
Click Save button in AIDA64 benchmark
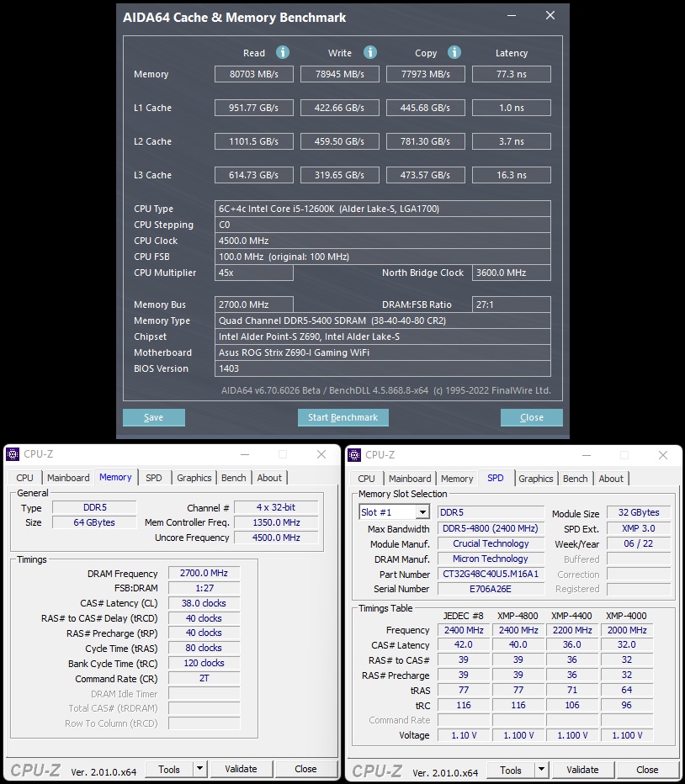coord(154,417)
